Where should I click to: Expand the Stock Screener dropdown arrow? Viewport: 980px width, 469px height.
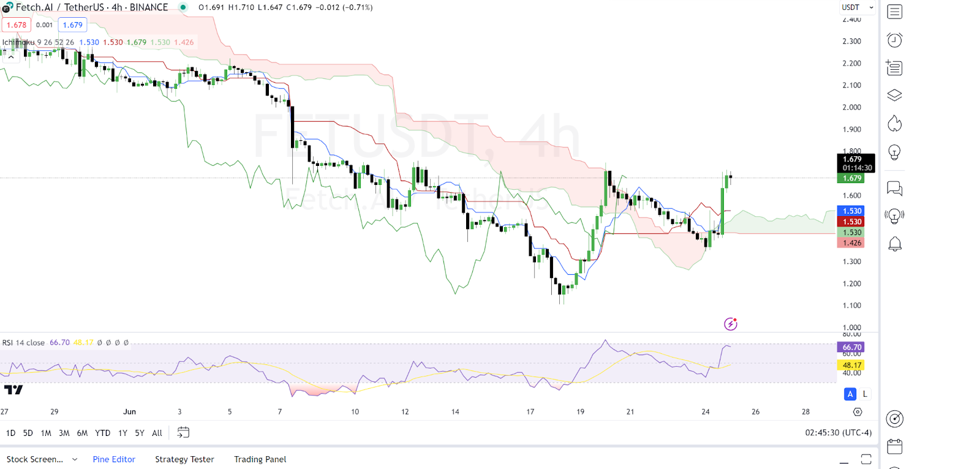pos(75,459)
